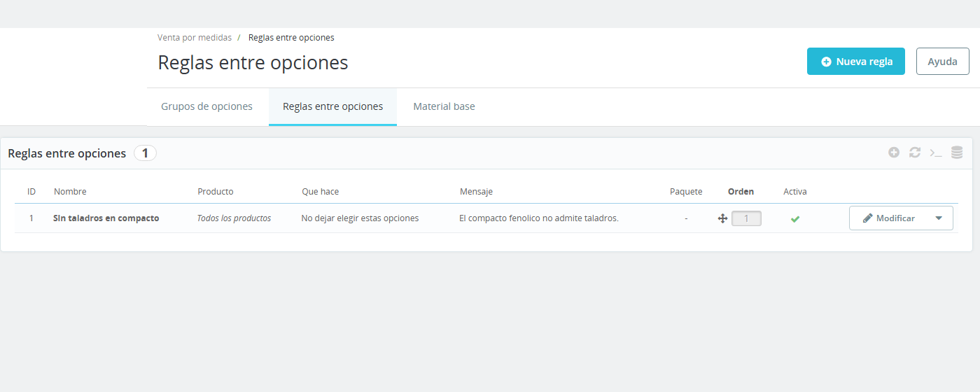
Task: Select rule name Sin taladros en compacto
Action: click(x=106, y=218)
